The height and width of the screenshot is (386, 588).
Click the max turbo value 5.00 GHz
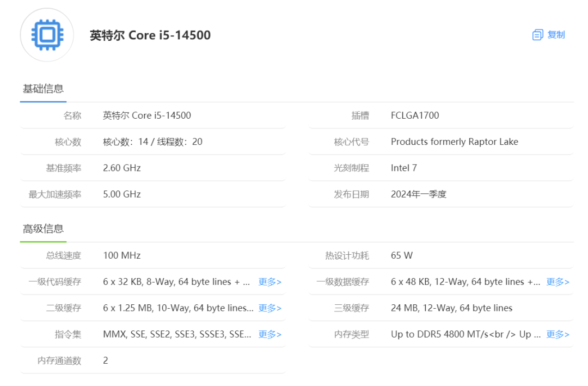point(122,194)
